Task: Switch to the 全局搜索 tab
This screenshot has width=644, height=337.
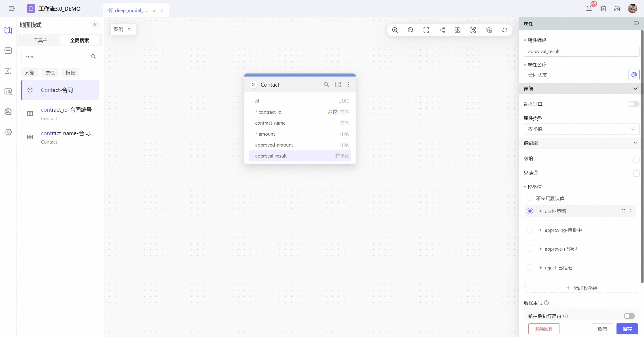Action: coord(80,40)
